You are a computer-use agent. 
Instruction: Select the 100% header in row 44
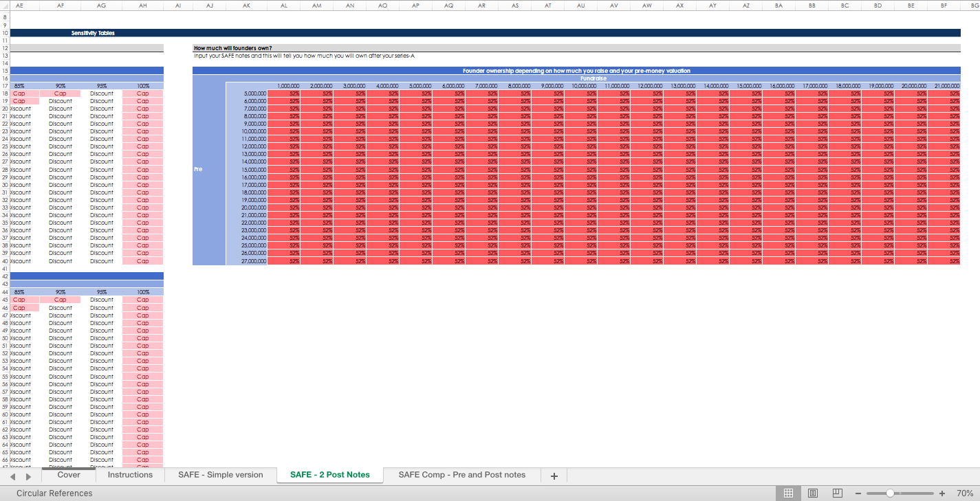[143, 292]
